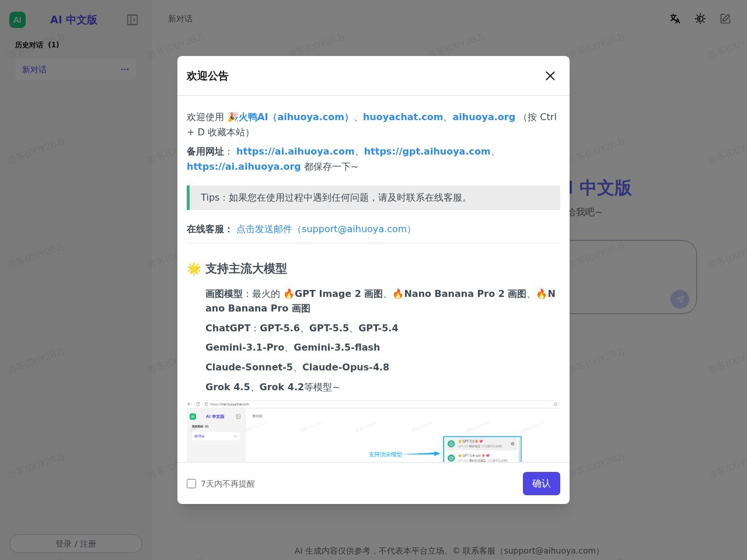
Task: Start a new chat with edit icon
Action: tap(725, 19)
